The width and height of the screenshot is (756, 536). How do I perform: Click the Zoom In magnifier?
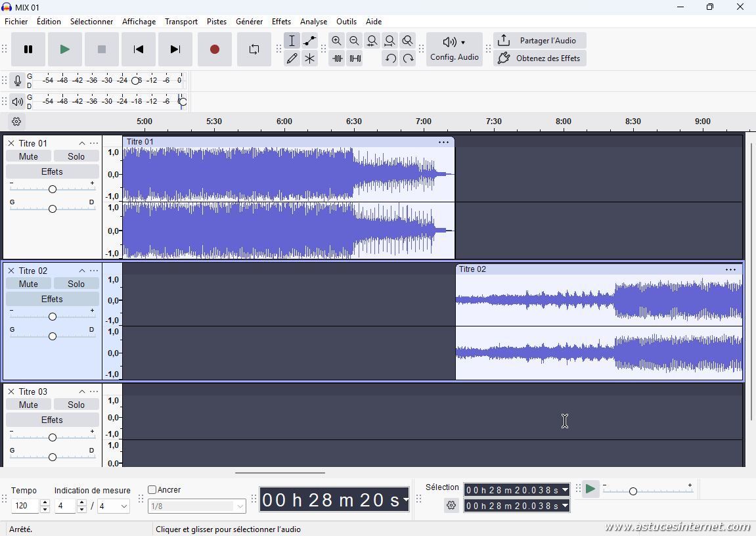click(x=336, y=41)
